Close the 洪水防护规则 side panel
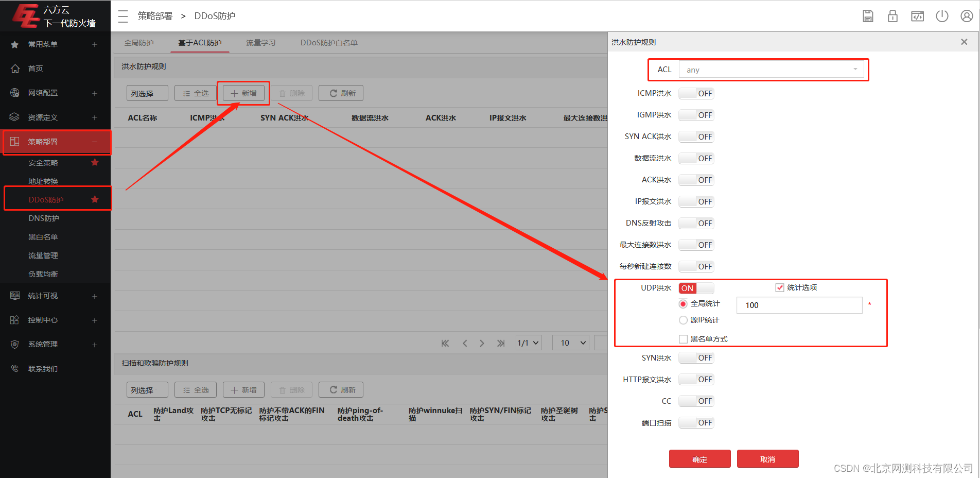Screen dimensions: 980x478 pos(964,42)
